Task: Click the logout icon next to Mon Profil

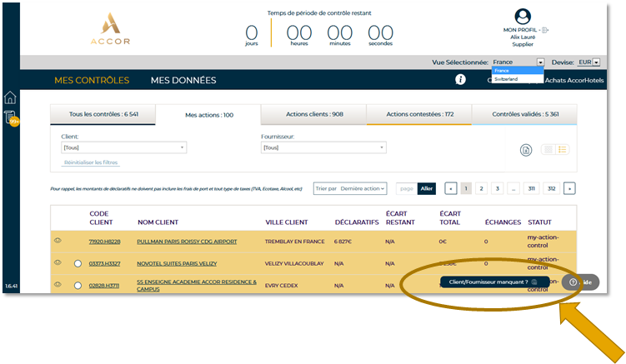Action: click(545, 30)
